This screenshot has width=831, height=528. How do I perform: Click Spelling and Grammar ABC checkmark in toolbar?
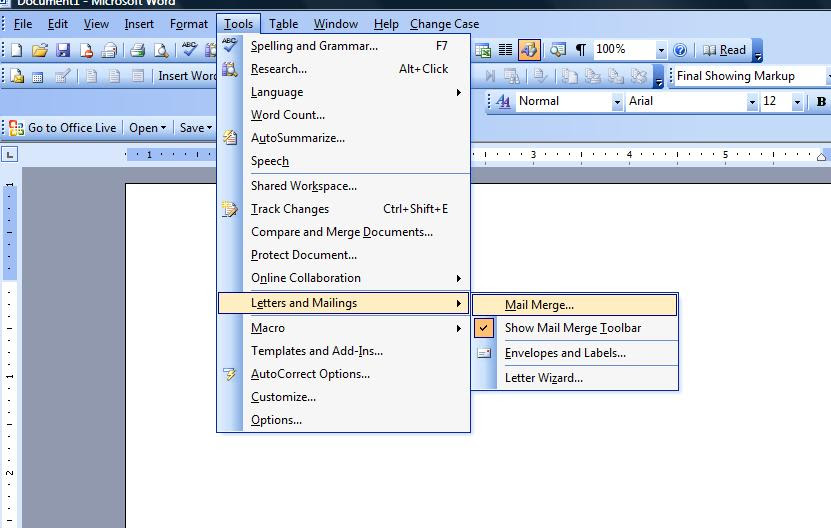[x=189, y=49]
